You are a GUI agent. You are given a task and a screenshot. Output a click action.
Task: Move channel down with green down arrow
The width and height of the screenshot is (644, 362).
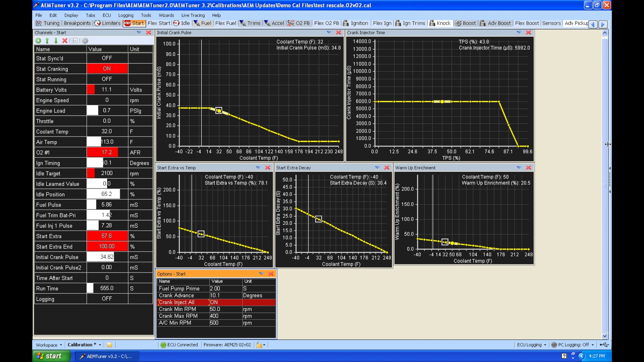tap(56, 41)
